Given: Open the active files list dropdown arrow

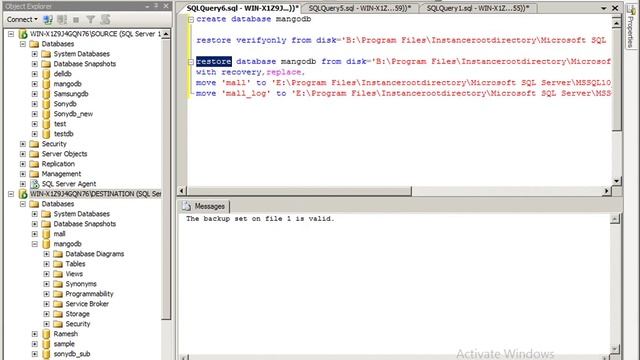Looking at the screenshot, I should (x=604, y=8).
